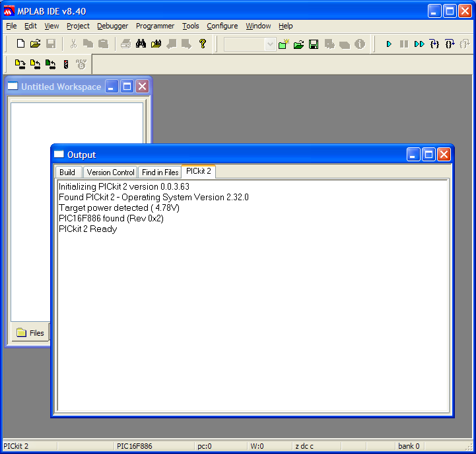Click the green Verify device icon
The image size is (476, 454).
(50, 64)
